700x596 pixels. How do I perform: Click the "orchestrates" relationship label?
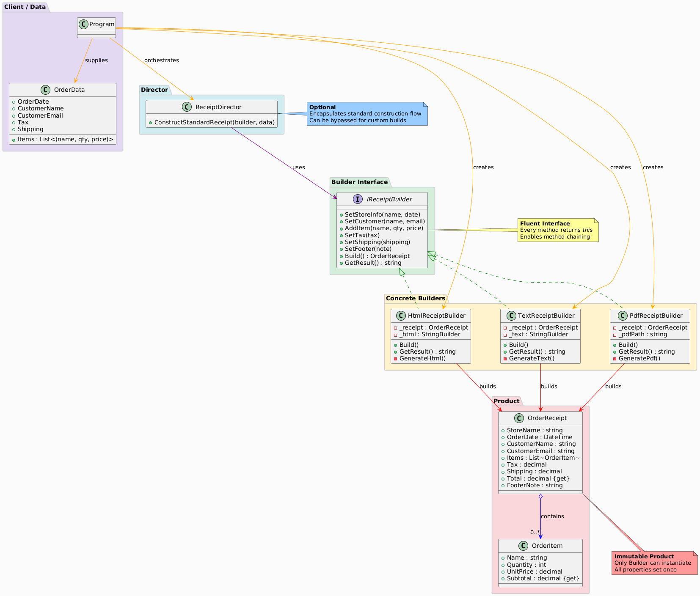pyautogui.click(x=161, y=60)
